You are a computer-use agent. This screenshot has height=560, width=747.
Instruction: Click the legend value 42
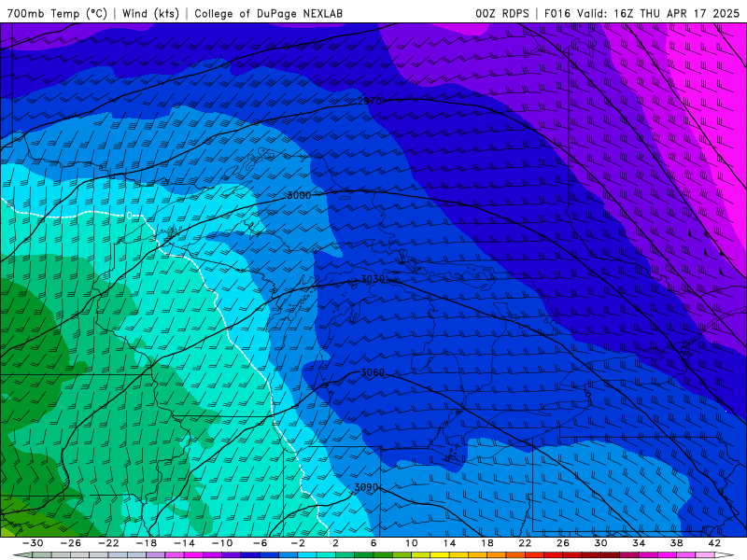pyautogui.click(x=714, y=543)
